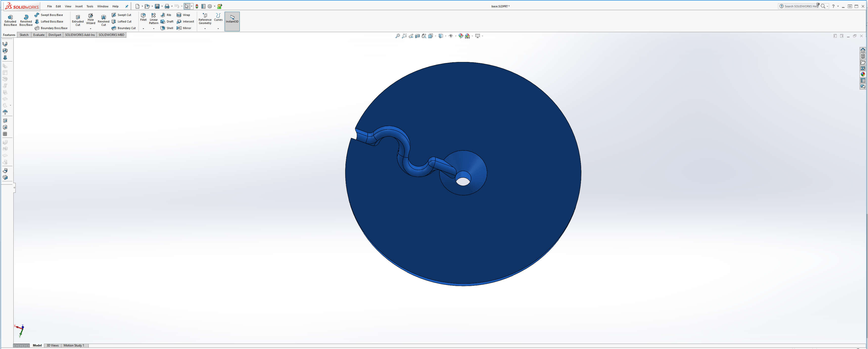Click the New document icon

(x=137, y=6)
